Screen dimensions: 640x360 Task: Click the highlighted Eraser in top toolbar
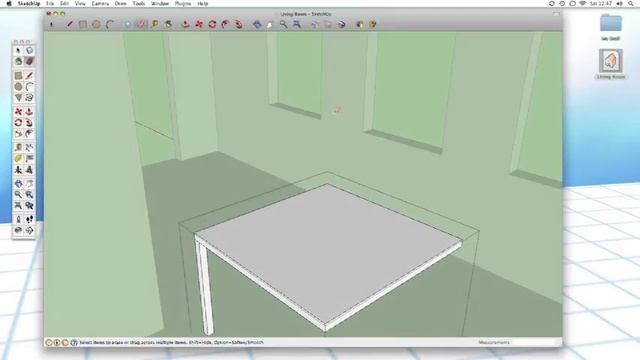tap(141, 24)
